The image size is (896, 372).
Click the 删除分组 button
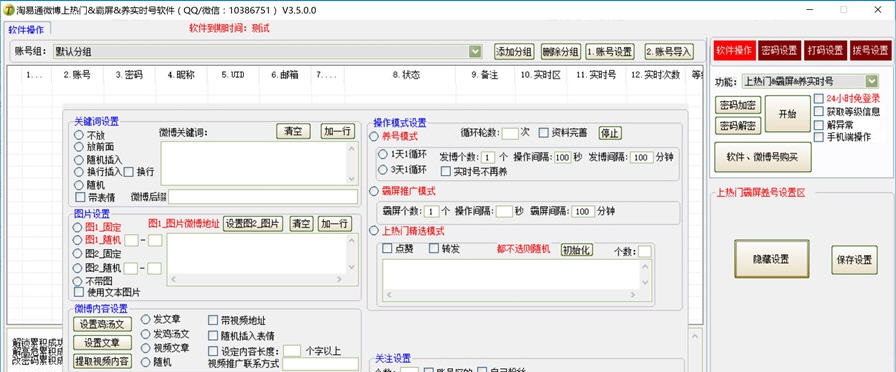[x=561, y=51]
